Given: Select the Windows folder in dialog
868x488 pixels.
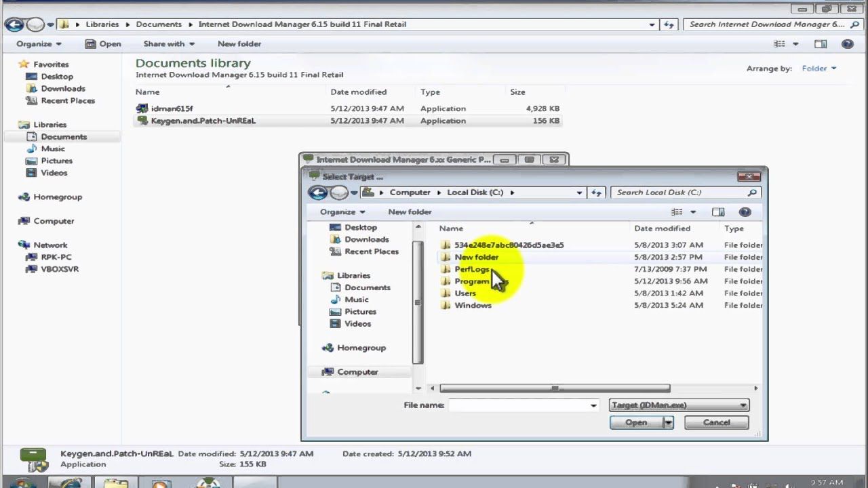Looking at the screenshot, I should [473, 306].
